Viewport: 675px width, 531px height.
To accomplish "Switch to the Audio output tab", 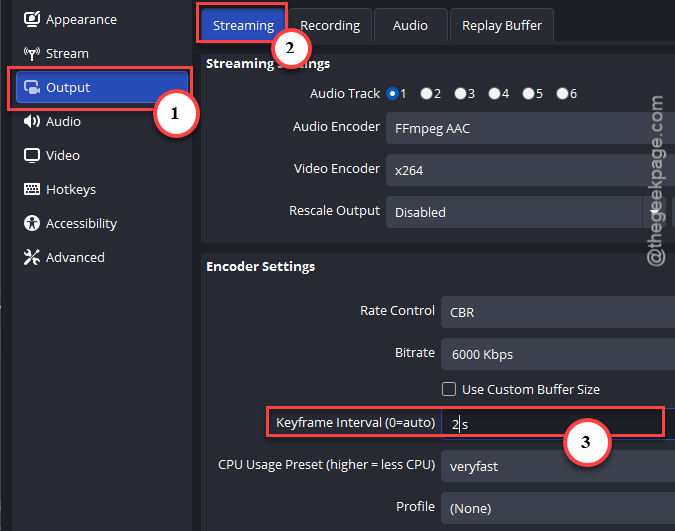I will coord(410,25).
